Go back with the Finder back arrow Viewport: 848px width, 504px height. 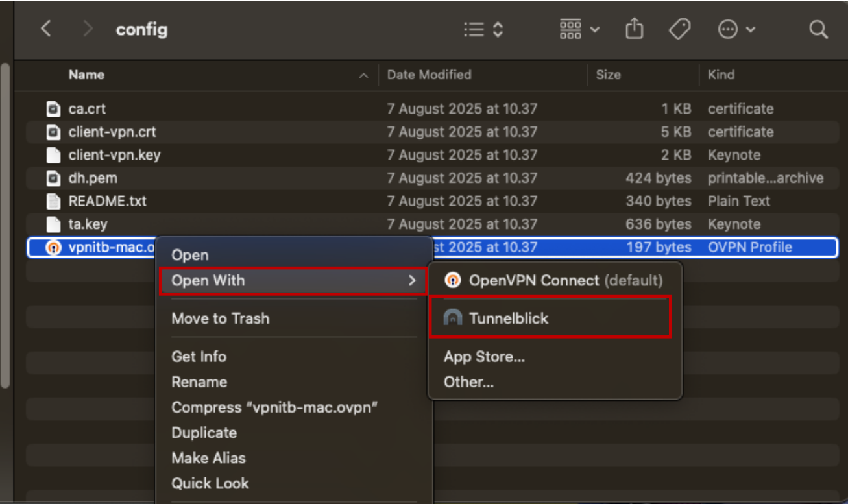click(45, 29)
